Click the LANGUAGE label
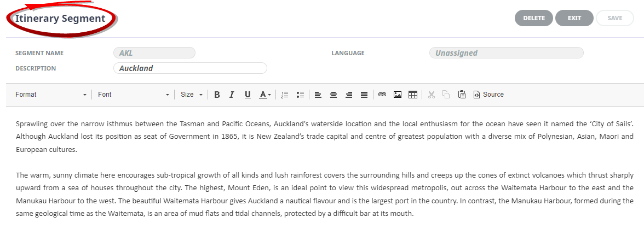The image size is (644, 229). pyautogui.click(x=348, y=53)
